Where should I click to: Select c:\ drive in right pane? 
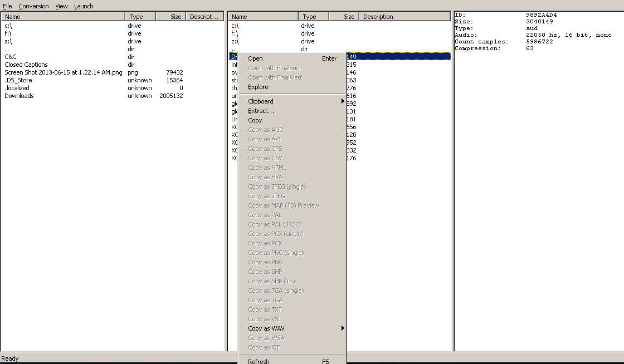(235, 26)
